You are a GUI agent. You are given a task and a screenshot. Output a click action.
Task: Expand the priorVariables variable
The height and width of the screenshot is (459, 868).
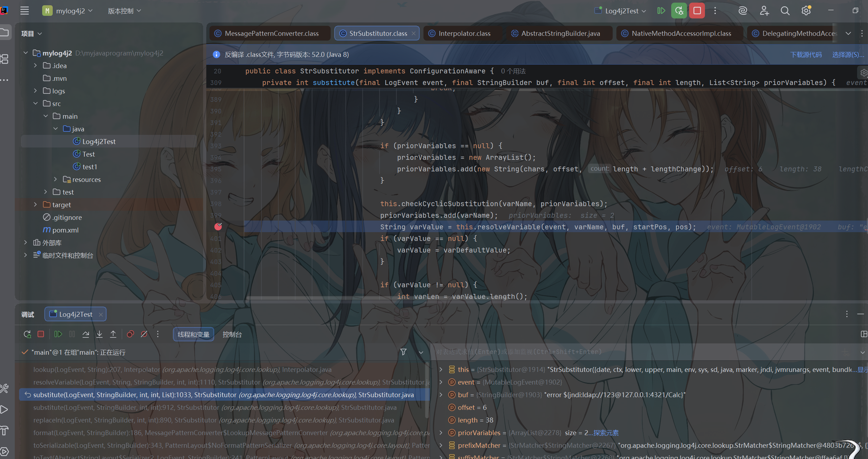tap(441, 433)
